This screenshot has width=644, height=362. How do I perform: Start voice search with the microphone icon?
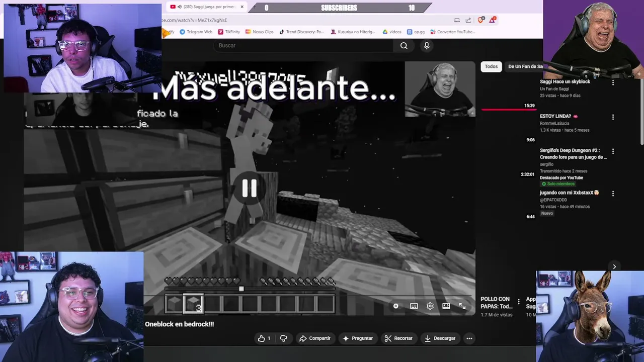click(427, 46)
